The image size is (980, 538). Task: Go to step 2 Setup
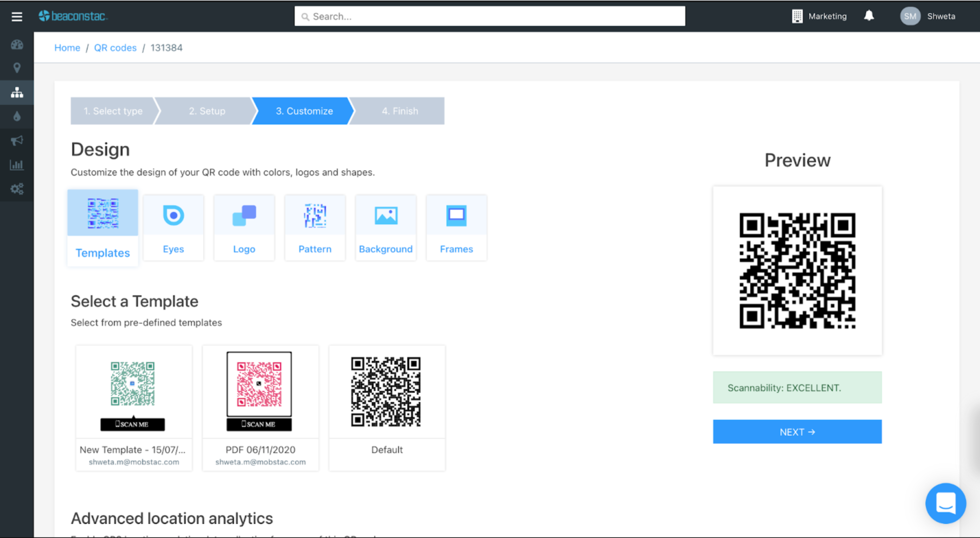coord(207,111)
